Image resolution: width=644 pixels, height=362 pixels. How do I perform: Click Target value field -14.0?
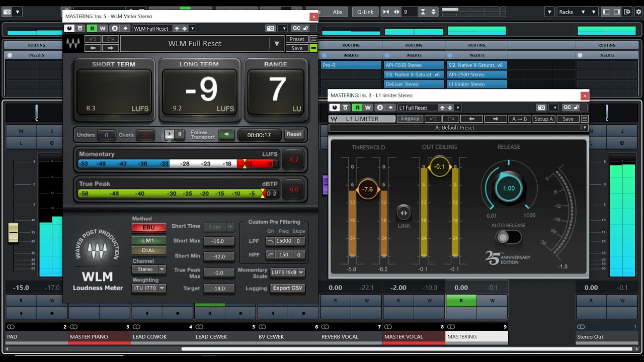[218, 289]
